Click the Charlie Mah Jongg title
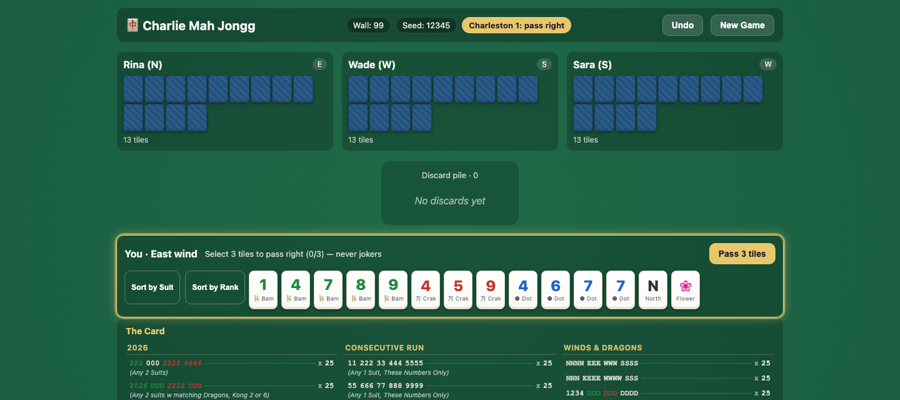900x400 pixels. pos(199,26)
